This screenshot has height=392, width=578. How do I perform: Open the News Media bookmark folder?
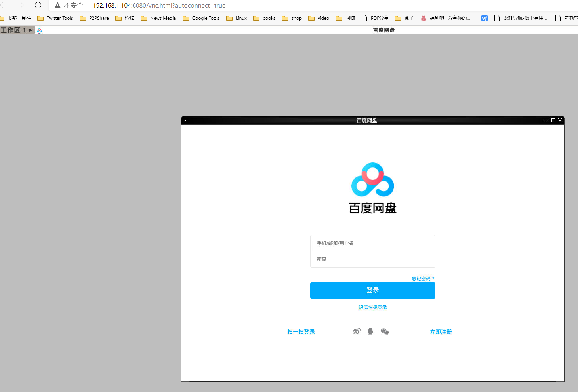(158, 18)
